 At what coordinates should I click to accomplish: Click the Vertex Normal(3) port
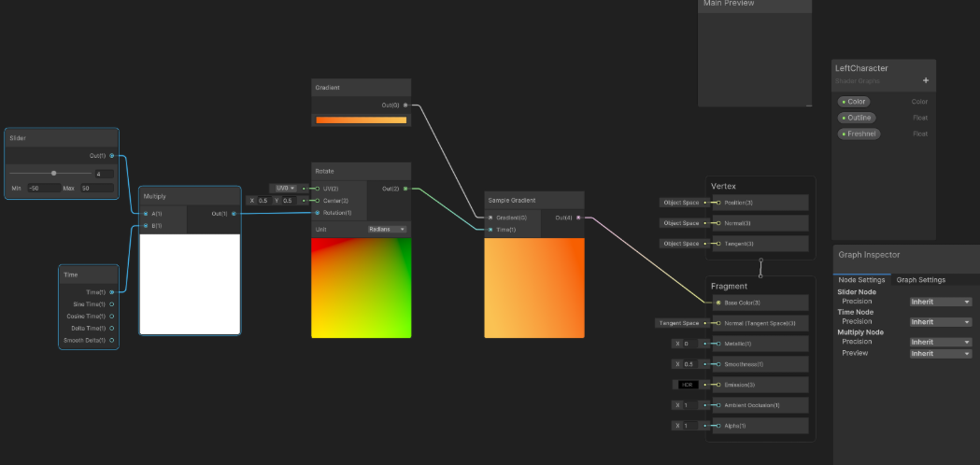[718, 223]
